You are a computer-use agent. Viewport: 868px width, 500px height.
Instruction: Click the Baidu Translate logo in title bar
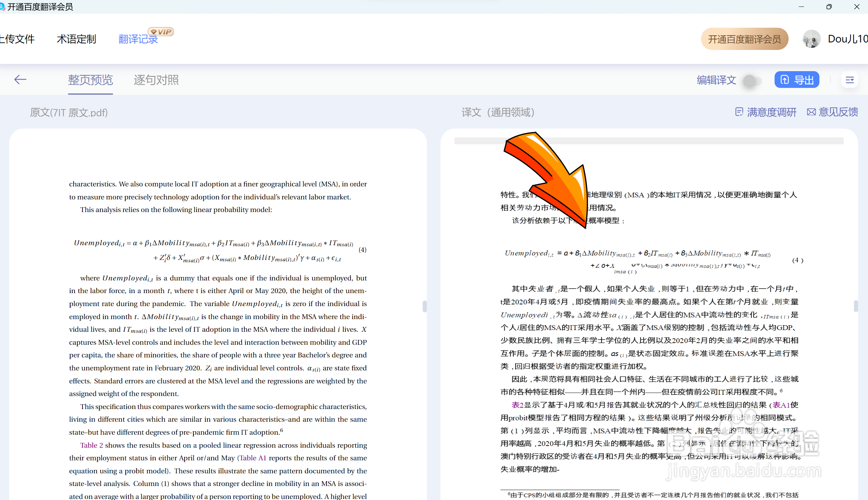[2, 6]
